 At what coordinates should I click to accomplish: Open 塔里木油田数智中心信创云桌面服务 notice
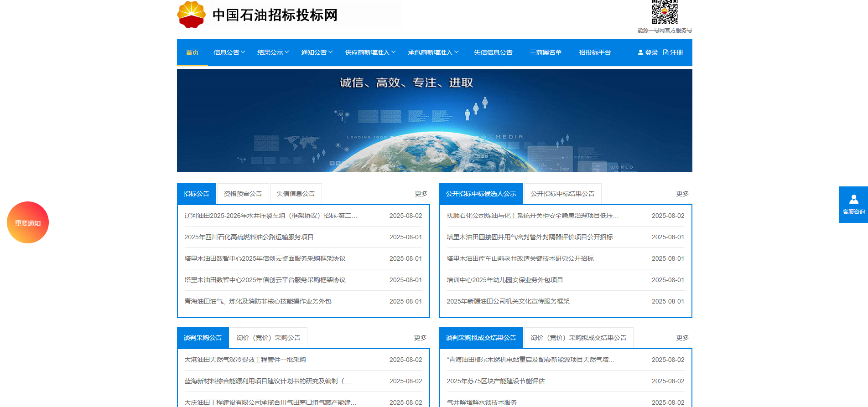[265, 258]
